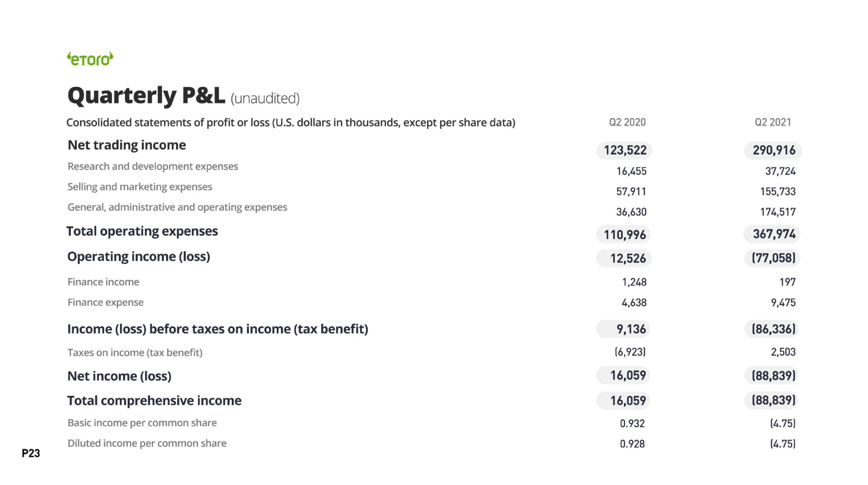The width and height of the screenshot is (868, 485).
Task: Select the Finance expense value 9,475
Action: click(x=783, y=302)
